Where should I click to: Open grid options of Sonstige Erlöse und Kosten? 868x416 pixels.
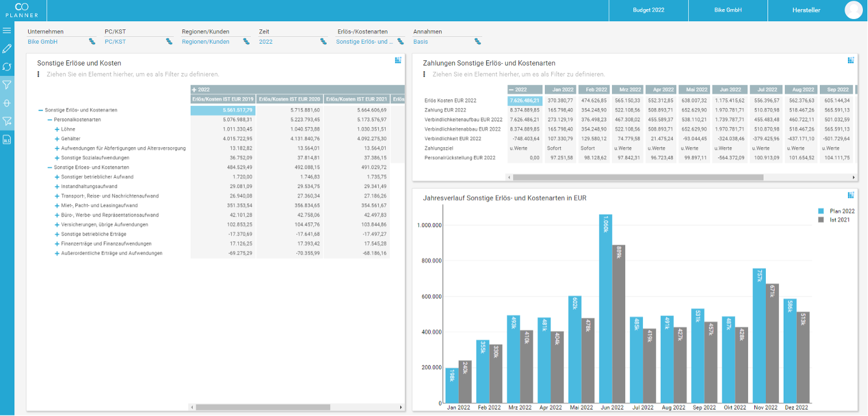pos(398,60)
